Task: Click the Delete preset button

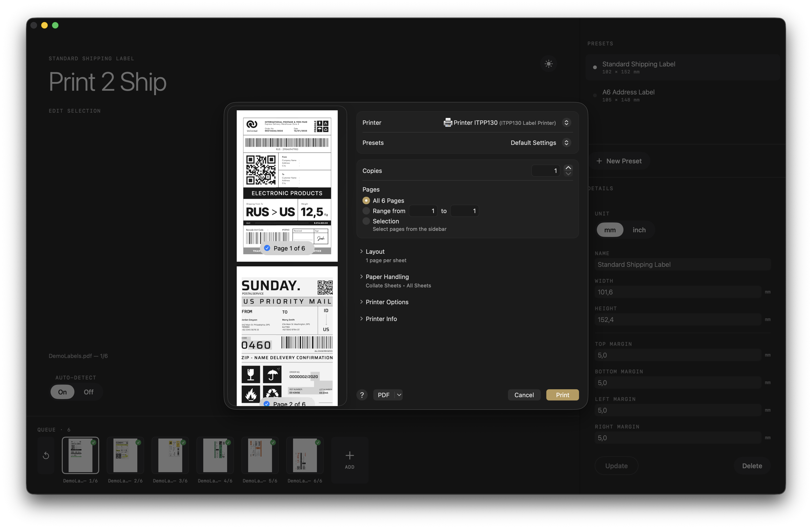Action: (752, 465)
